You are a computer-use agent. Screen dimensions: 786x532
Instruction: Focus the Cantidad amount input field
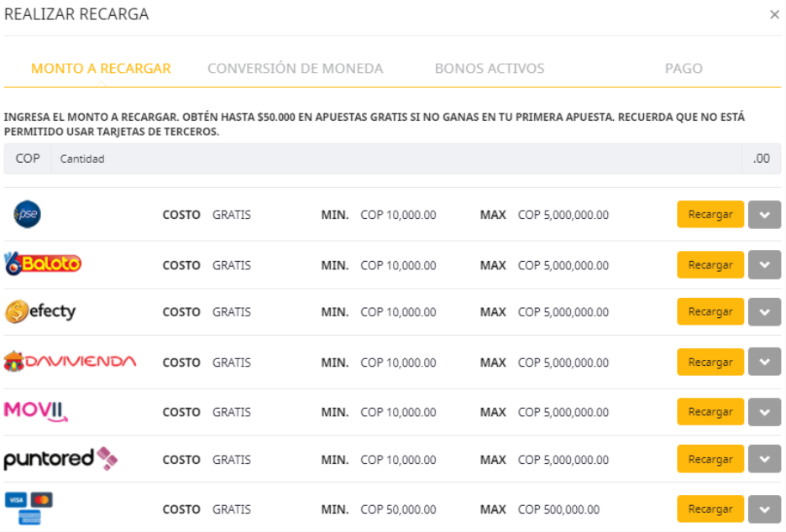pos(396,159)
